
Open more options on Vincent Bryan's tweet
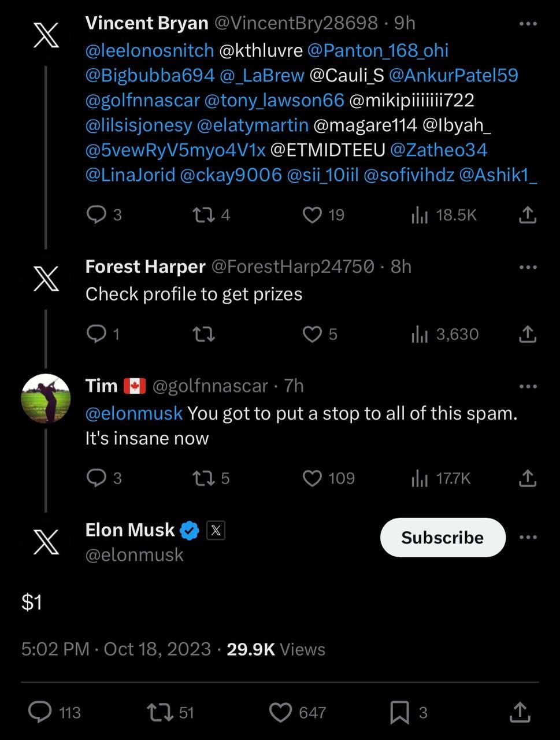click(x=528, y=24)
